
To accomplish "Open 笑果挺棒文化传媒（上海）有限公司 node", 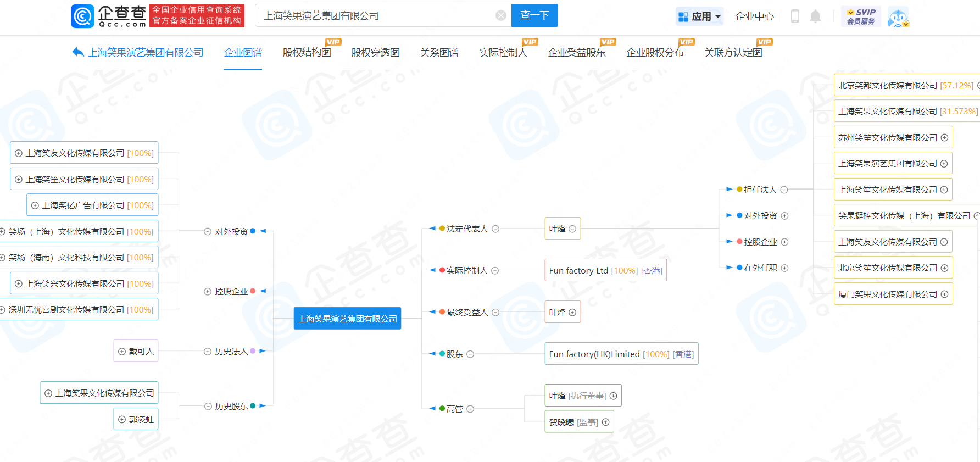I will [906, 216].
